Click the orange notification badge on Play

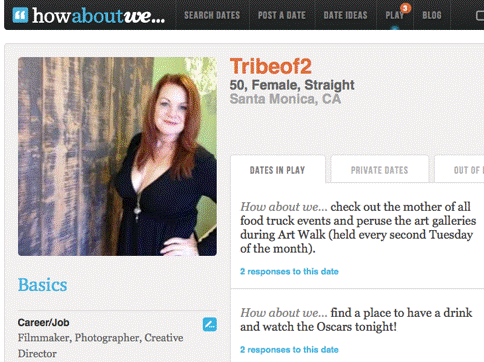tap(405, 8)
